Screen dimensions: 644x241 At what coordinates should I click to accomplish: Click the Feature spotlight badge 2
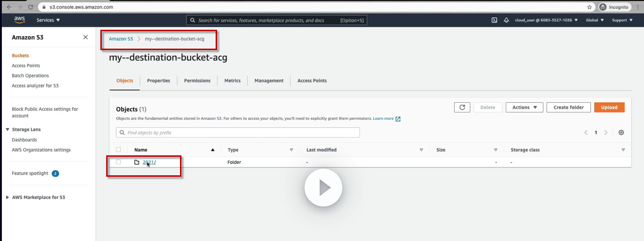pos(55,173)
